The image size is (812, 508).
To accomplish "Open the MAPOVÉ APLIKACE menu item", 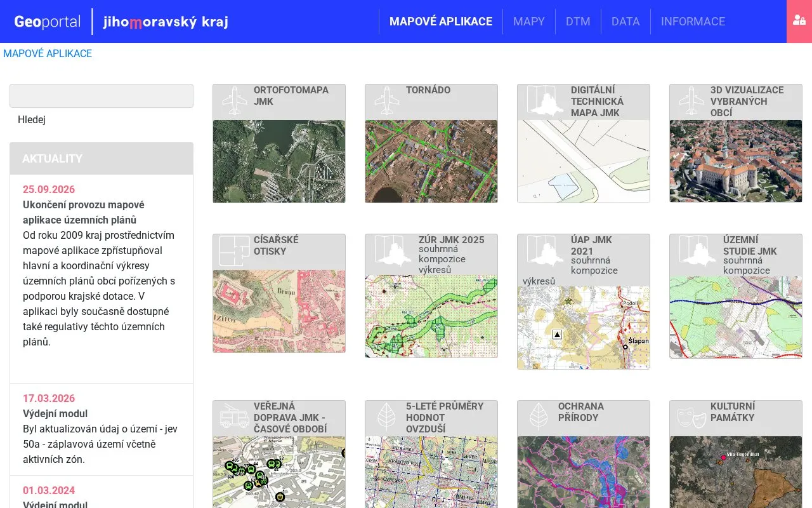I will click(441, 22).
